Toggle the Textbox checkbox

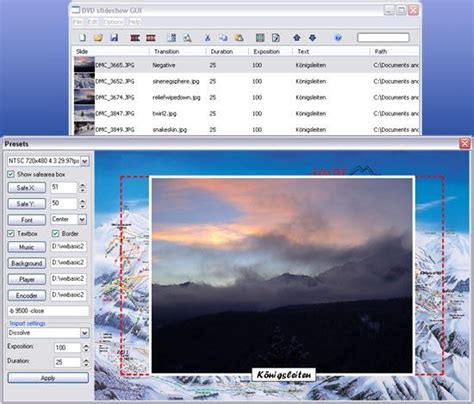(11, 233)
